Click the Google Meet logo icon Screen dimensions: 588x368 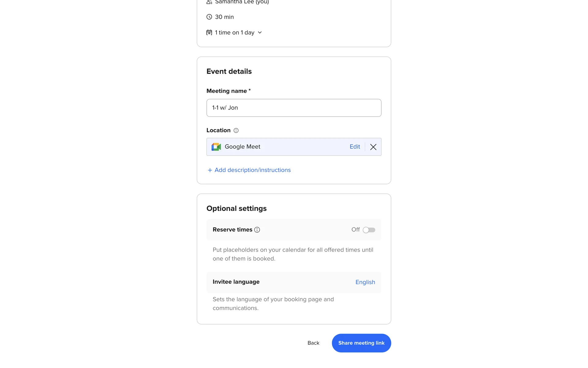click(216, 147)
